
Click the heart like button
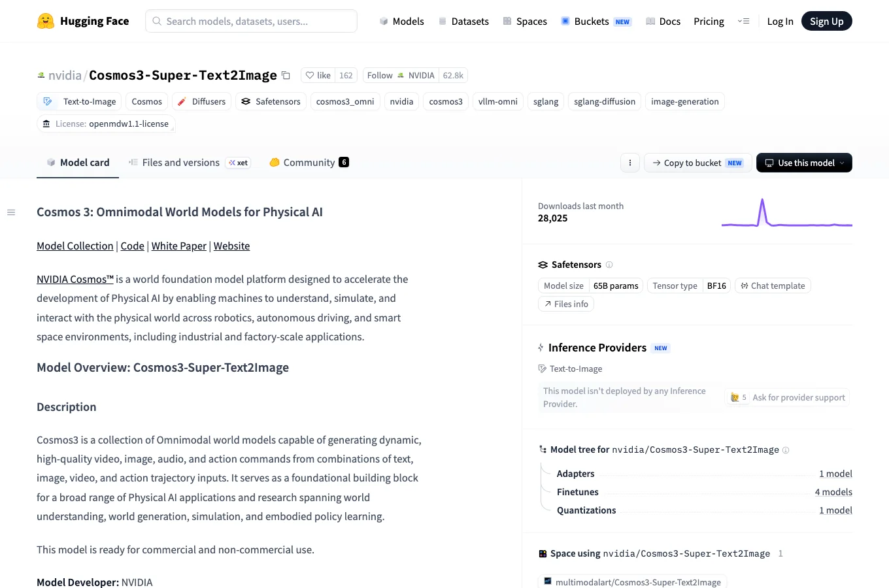pos(318,75)
